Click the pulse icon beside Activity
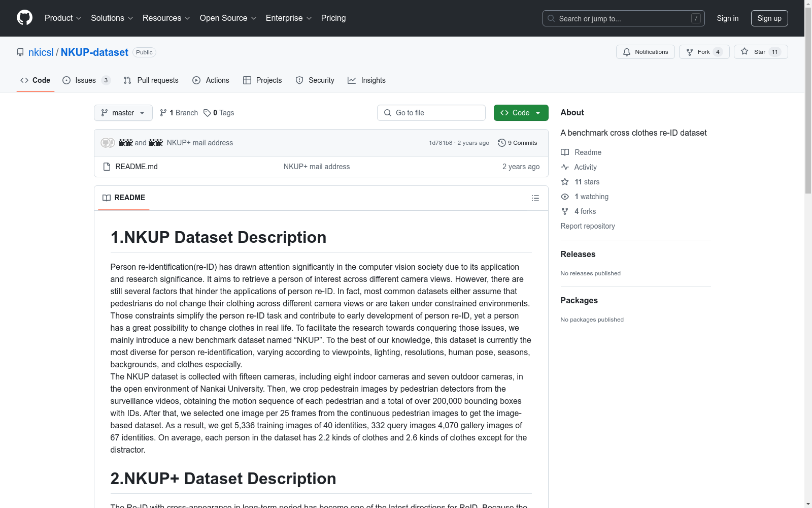The image size is (812, 508). tap(565, 167)
